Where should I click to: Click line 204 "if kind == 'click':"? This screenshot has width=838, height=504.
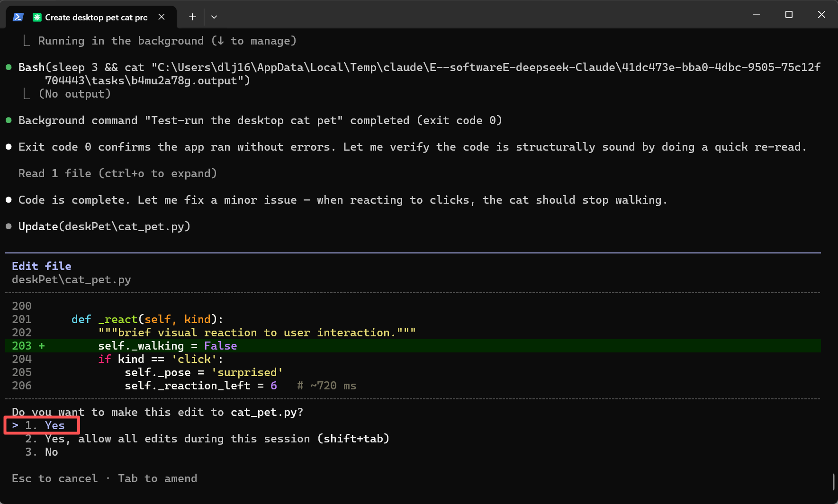point(161,359)
